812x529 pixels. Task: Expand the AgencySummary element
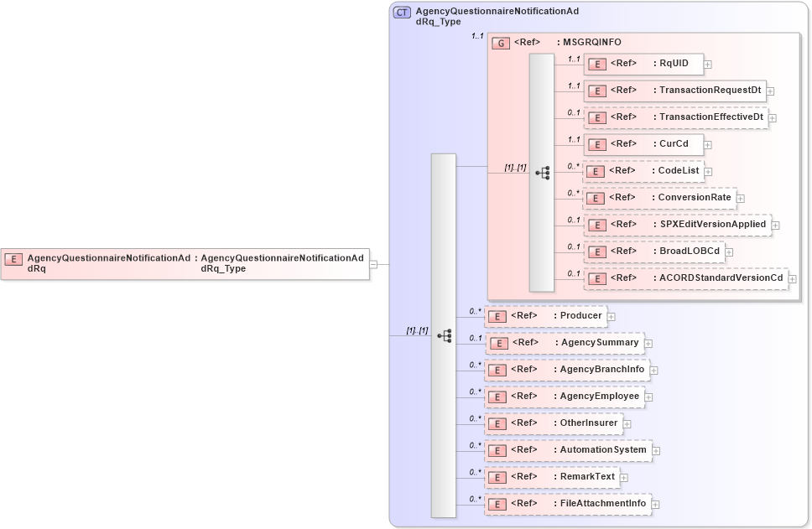[x=647, y=343]
